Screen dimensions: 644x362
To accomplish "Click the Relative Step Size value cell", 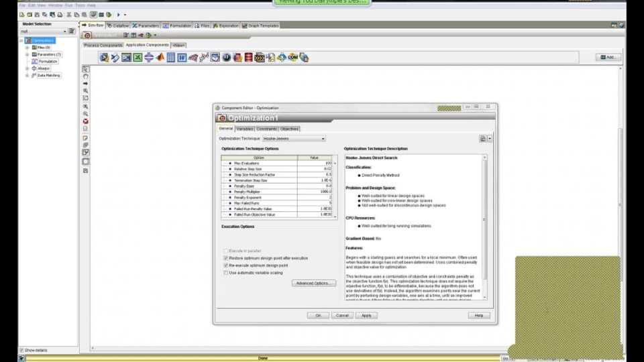I will point(315,169).
